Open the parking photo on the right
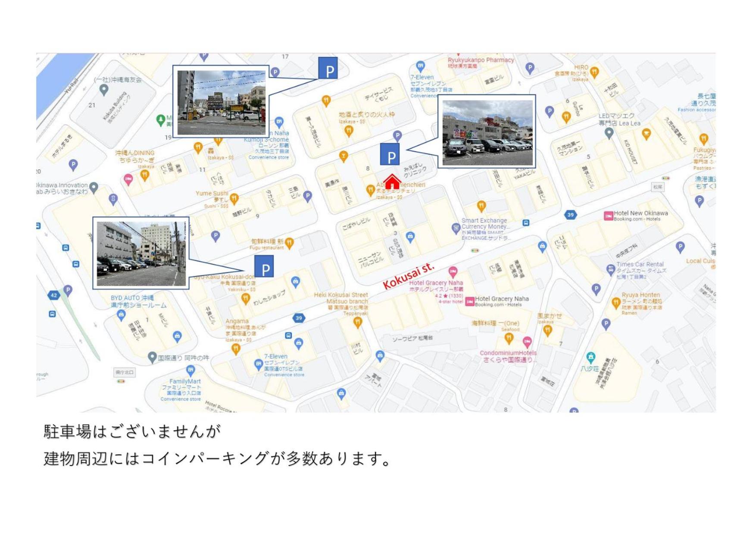This screenshot has width=756, height=534. 487,131
